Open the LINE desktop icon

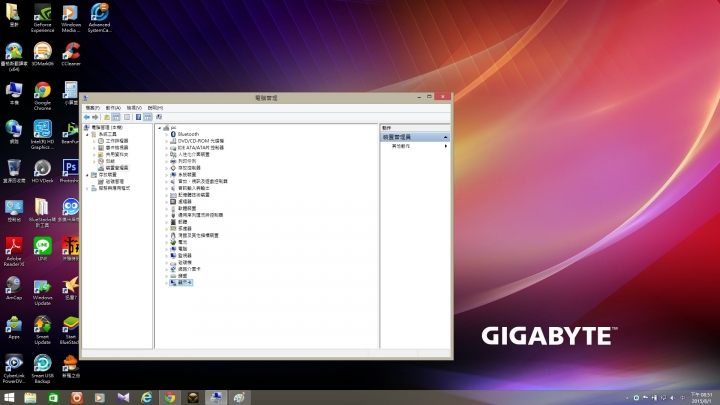click(x=42, y=249)
